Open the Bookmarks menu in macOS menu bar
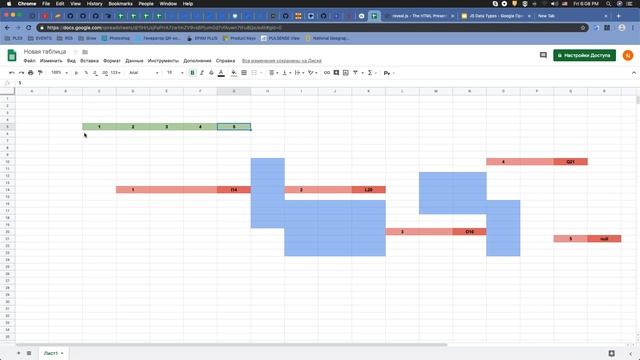 pyautogui.click(x=120, y=4)
